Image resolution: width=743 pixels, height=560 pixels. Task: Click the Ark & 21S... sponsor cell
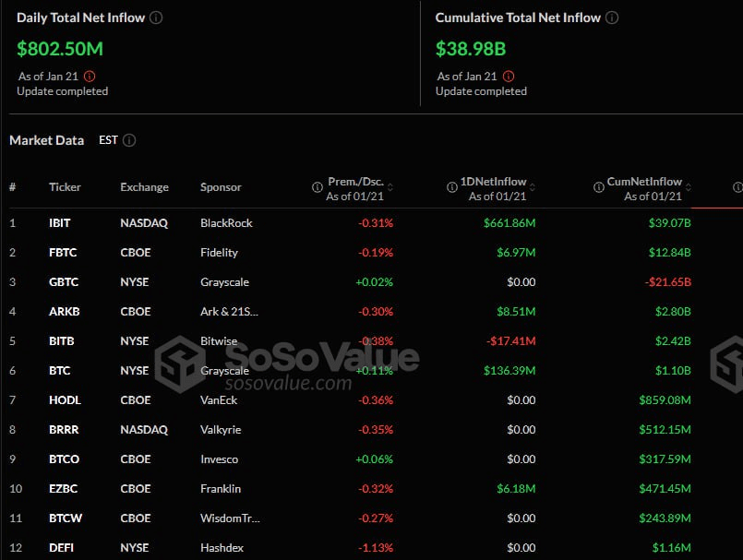tap(229, 312)
